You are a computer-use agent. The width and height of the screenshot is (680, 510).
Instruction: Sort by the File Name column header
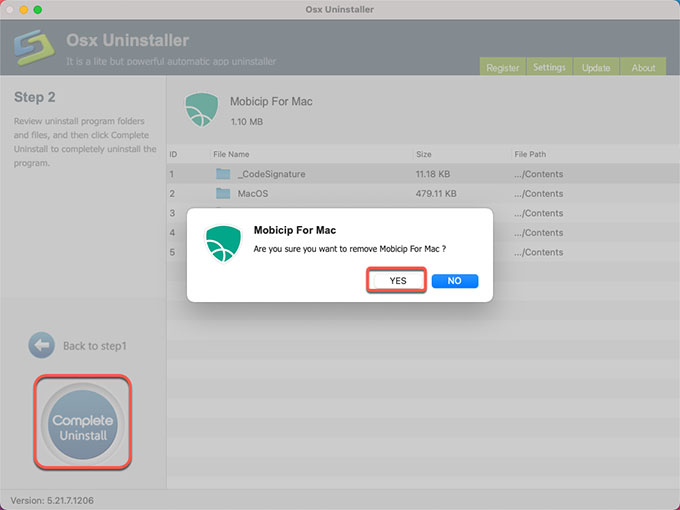pyautogui.click(x=231, y=154)
